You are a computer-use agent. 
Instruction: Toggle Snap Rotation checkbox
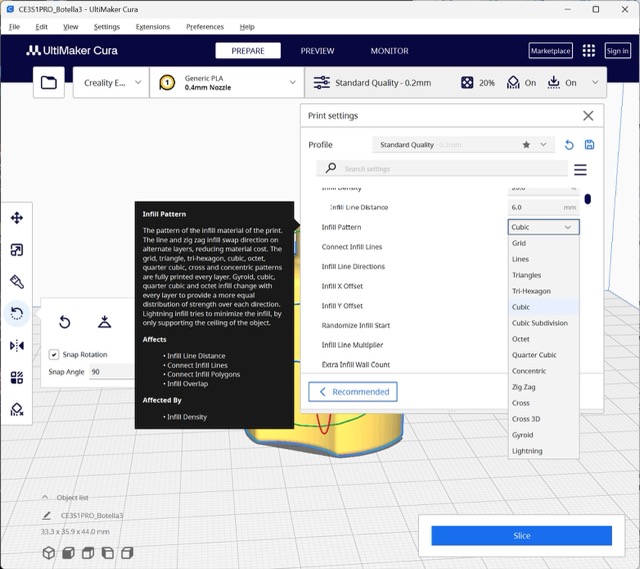[54, 354]
